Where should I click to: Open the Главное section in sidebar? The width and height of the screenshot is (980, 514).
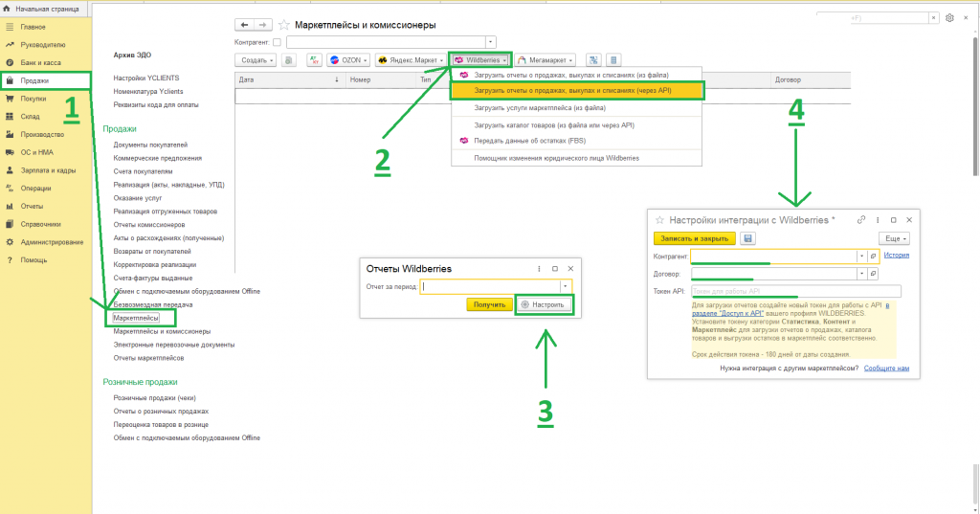[33, 27]
